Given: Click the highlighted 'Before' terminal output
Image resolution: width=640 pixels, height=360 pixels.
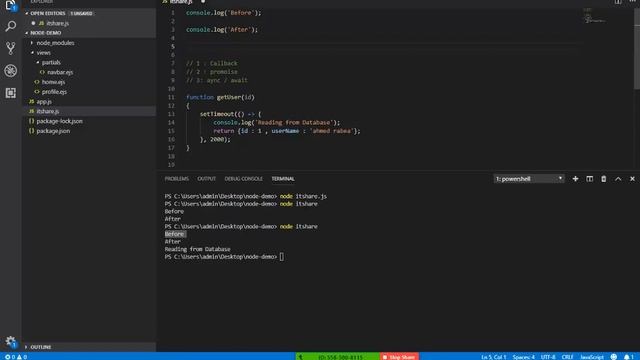Looking at the screenshot, I should (x=175, y=234).
